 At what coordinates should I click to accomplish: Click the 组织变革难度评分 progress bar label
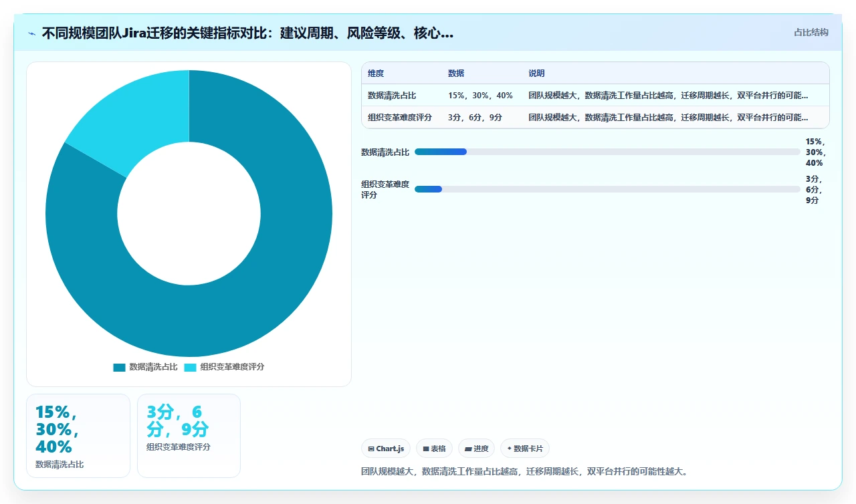[385, 190]
